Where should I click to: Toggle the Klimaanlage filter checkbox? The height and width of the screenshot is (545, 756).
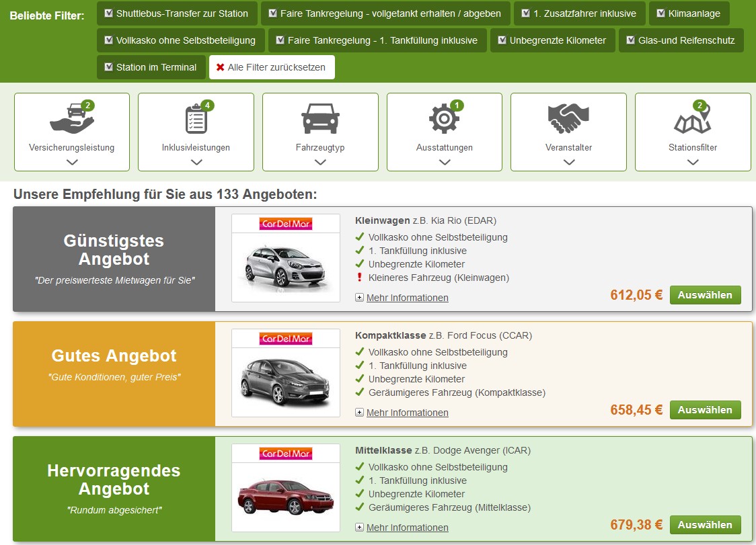pyautogui.click(x=660, y=13)
